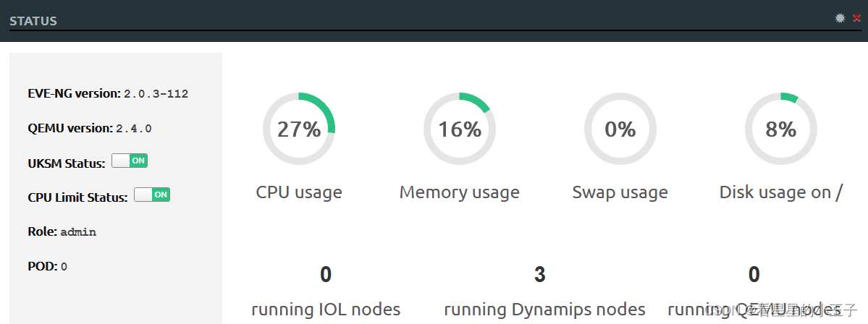This screenshot has width=868, height=324.
Task: Click the STATUS panel title
Action: point(33,21)
